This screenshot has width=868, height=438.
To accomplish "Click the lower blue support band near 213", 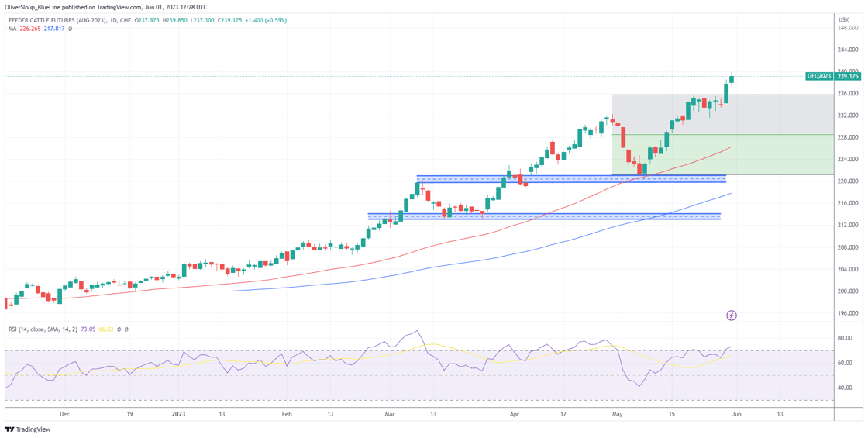I will (x=544, y=216).
